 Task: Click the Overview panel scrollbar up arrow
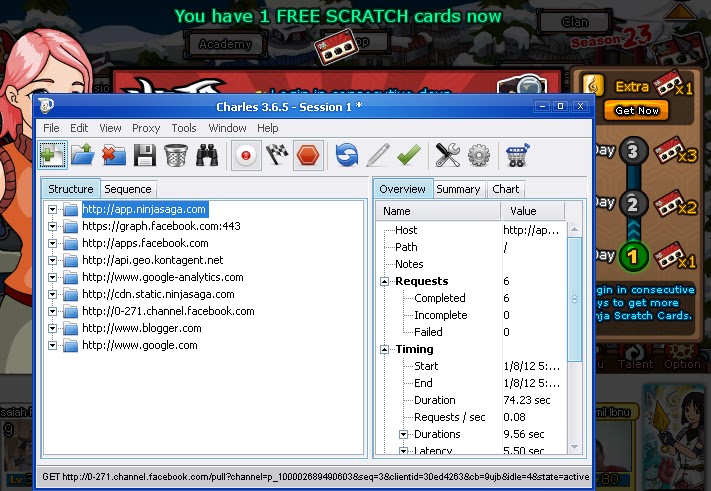[575, 229]
